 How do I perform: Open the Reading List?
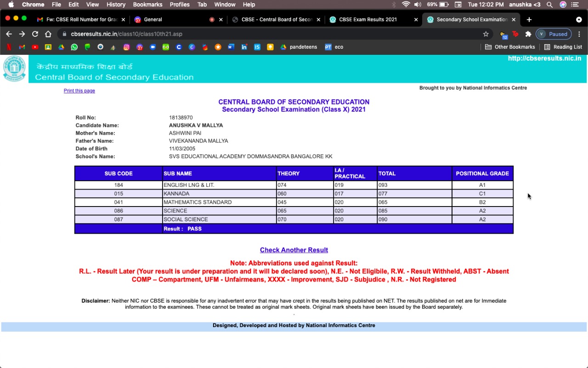(x=563, y=47)
